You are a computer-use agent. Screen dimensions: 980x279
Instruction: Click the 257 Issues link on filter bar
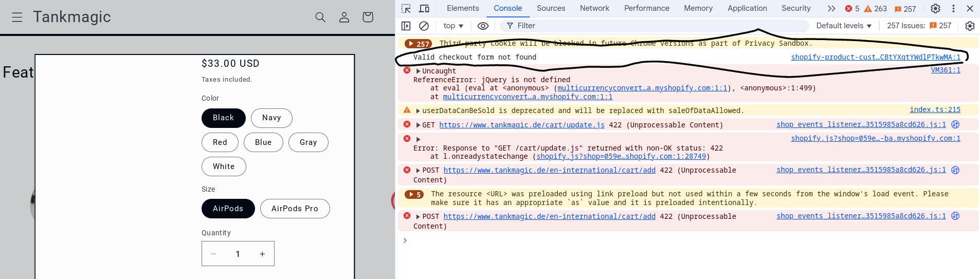pyautogui.click(x=919, y=26)
